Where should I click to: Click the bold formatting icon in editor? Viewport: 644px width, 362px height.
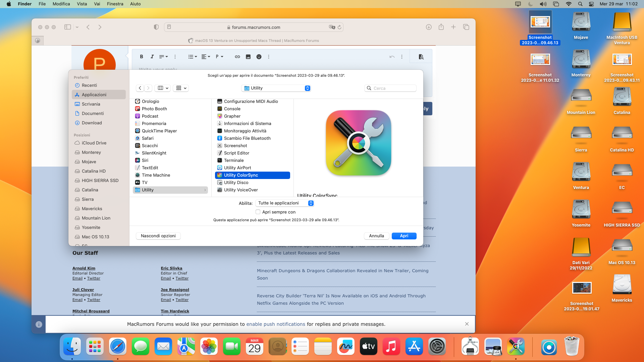coord(142,57)
